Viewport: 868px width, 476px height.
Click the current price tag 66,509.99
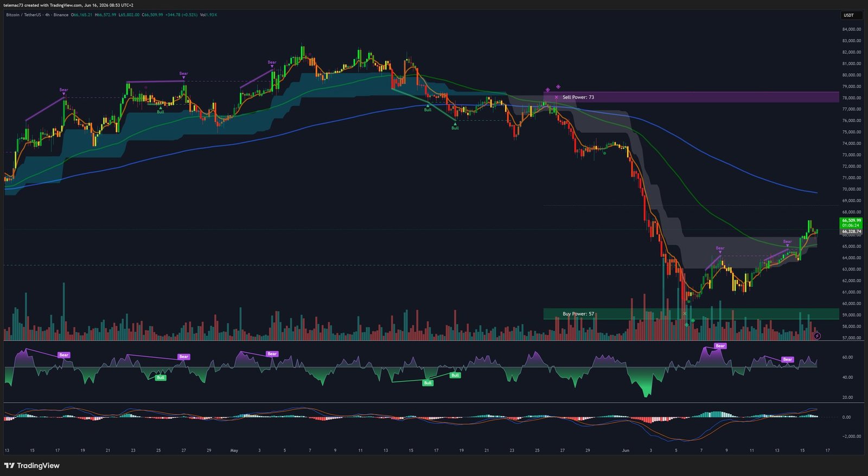point(851,221)
